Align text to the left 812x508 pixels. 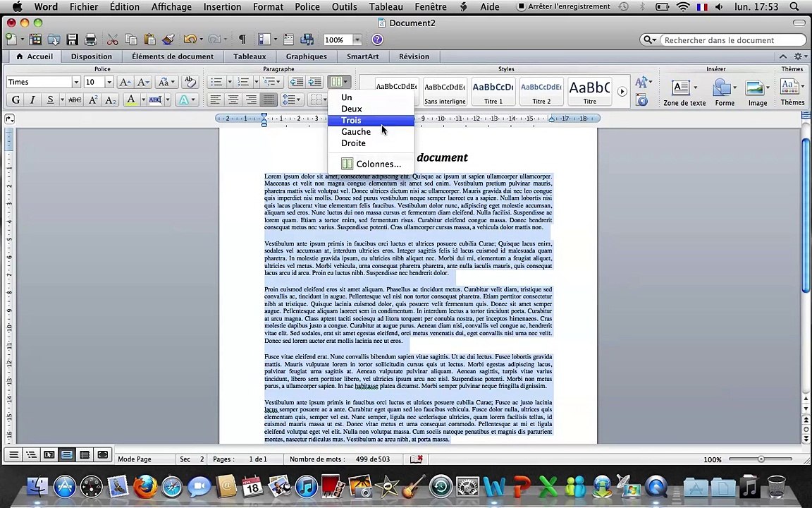coord(216,99)
